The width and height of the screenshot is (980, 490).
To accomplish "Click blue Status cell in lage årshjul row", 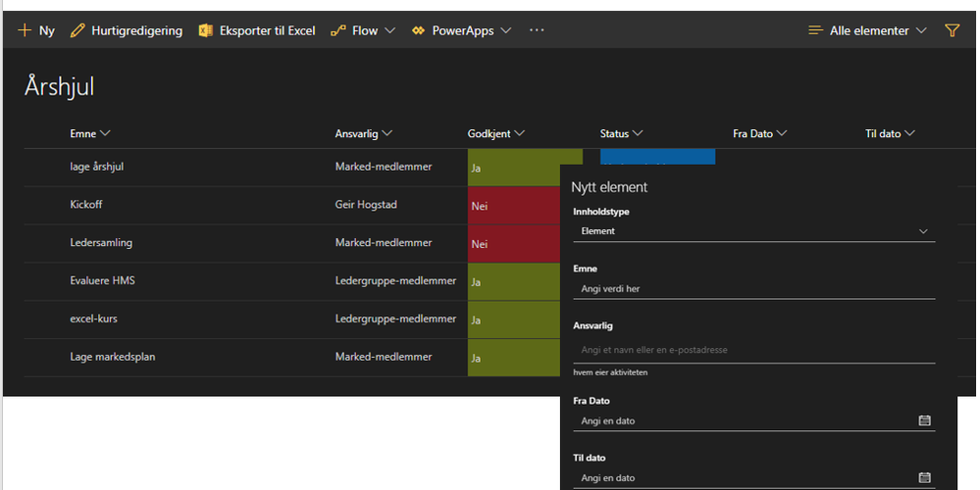I will (x=657, y=157).
